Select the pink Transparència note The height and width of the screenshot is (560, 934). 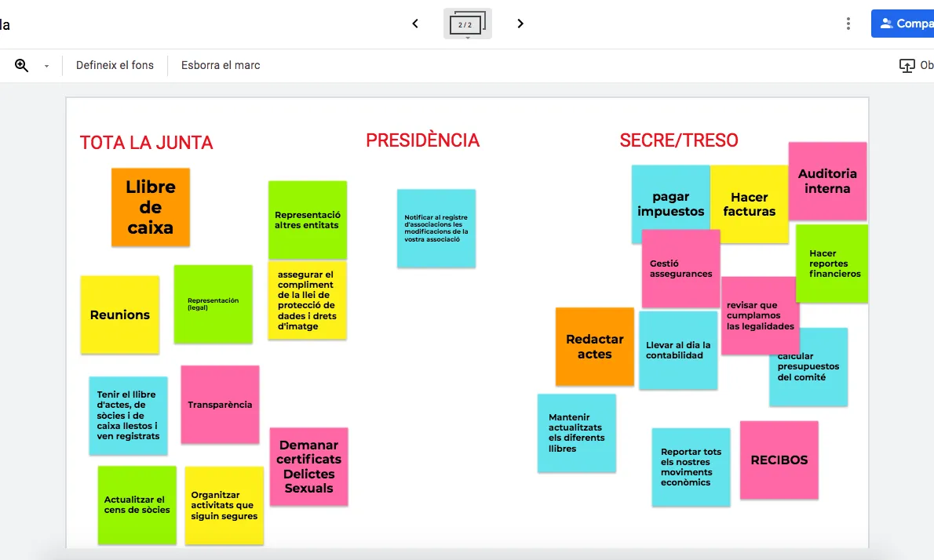tap(220, 405)
